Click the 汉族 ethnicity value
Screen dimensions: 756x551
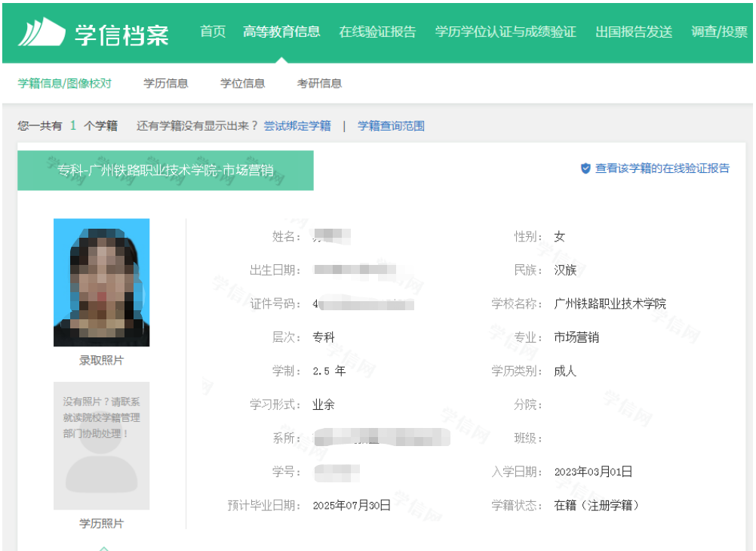coord(565,269)
